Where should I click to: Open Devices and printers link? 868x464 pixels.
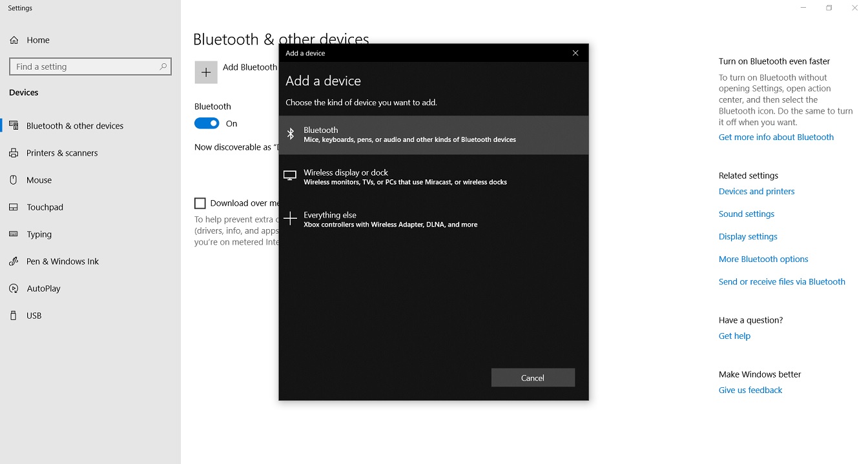tap(757, 191)
